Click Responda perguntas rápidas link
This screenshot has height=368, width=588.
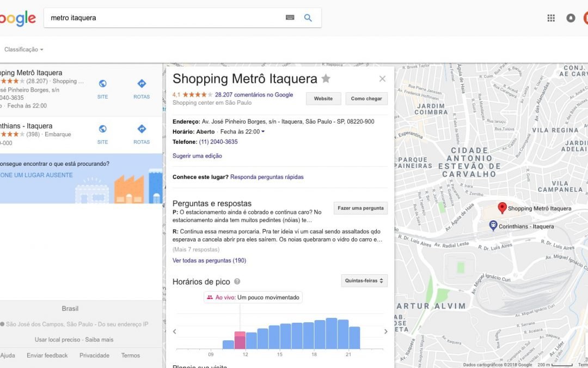[x=267, y=177]
